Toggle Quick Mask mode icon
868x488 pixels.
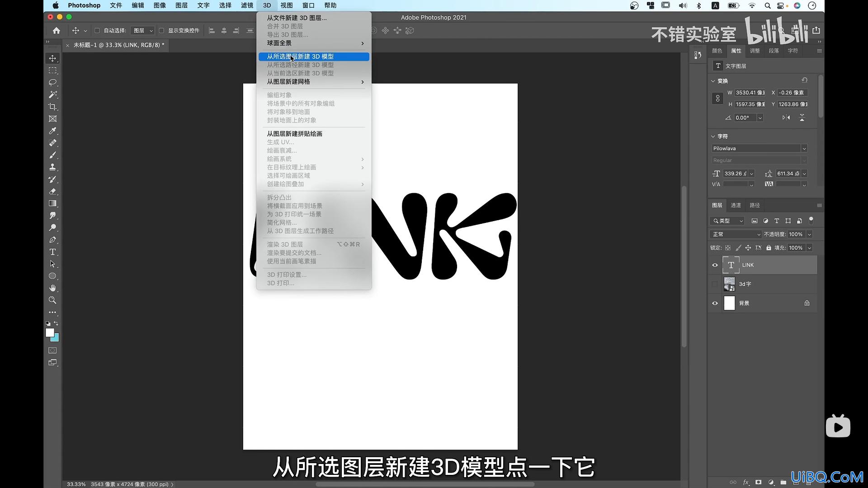(52, 351)
